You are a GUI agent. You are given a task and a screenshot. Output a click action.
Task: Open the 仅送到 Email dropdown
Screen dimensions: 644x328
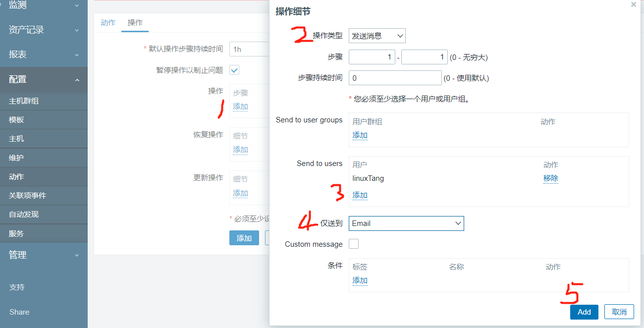(x=406, y=223)
